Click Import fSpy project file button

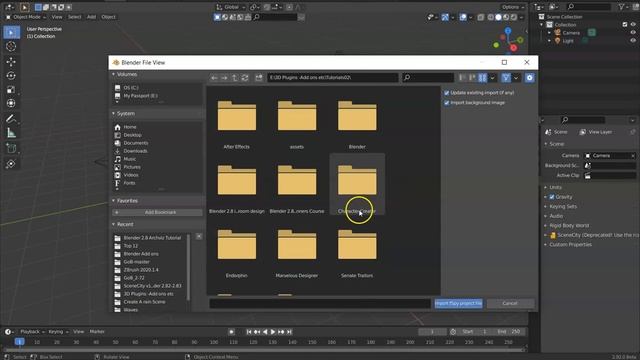click(x=458, y=303)
